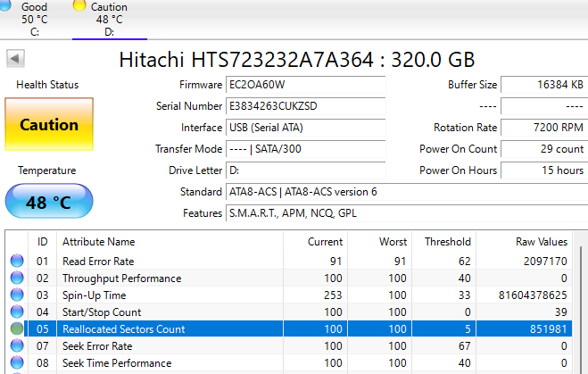Click the blue status orb for Seek Error Rate
Screen dimensions: 588x374
tap(17, 345)
